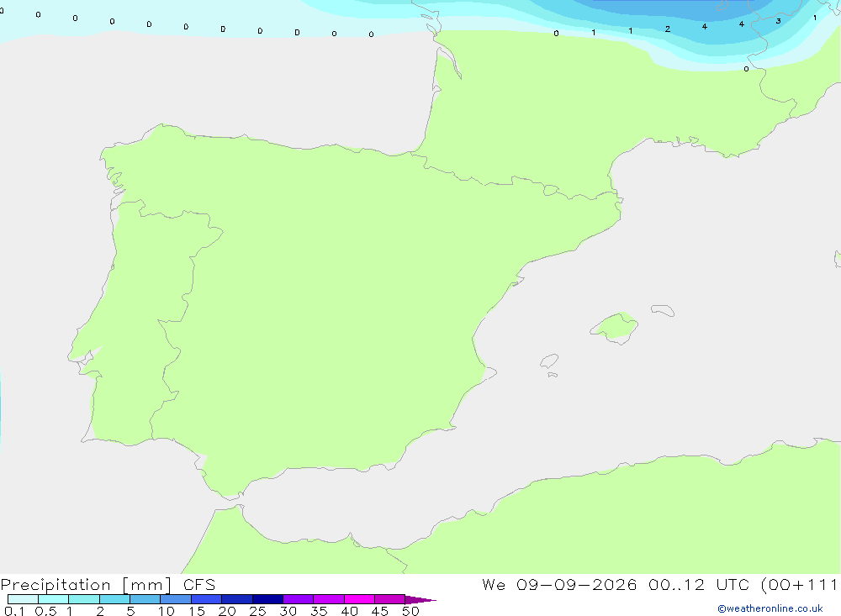Click legend label '30'
841x616 pixels.
tap(288, 611)
